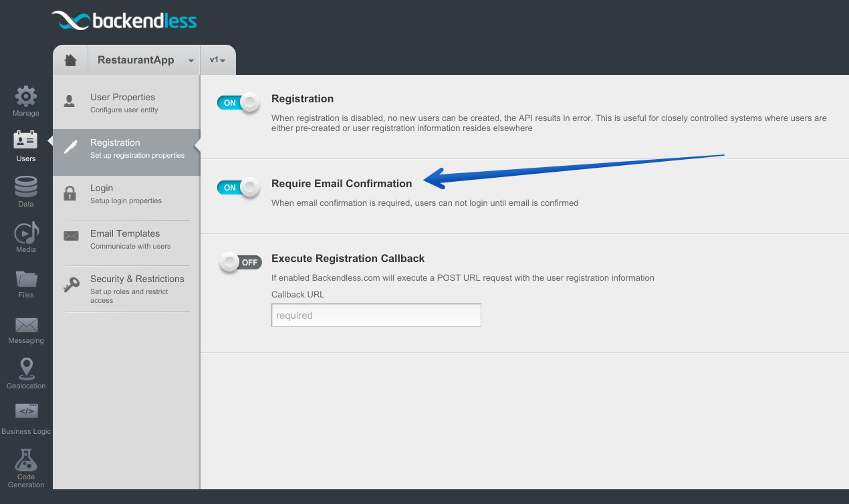Open User Properties settings
The height and width of the screenshot is (504, 849).
pyautogui.click(x=126, y=103)
